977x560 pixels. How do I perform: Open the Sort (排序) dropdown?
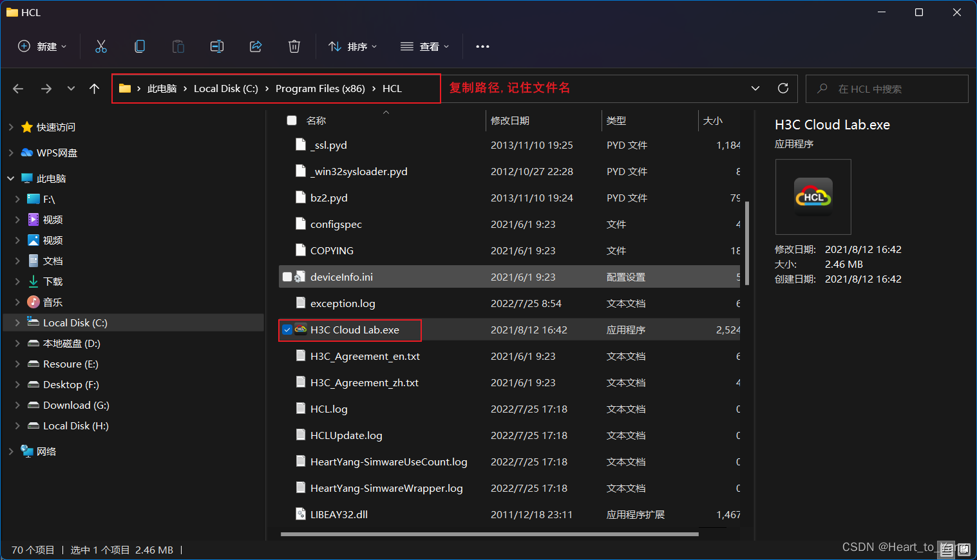(353, 46)
